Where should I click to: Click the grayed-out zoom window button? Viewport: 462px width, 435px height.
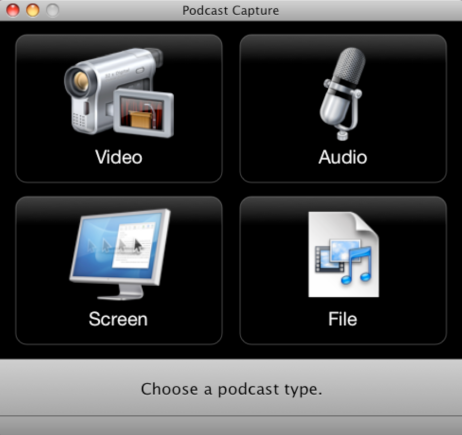click(x=52, y=10)
